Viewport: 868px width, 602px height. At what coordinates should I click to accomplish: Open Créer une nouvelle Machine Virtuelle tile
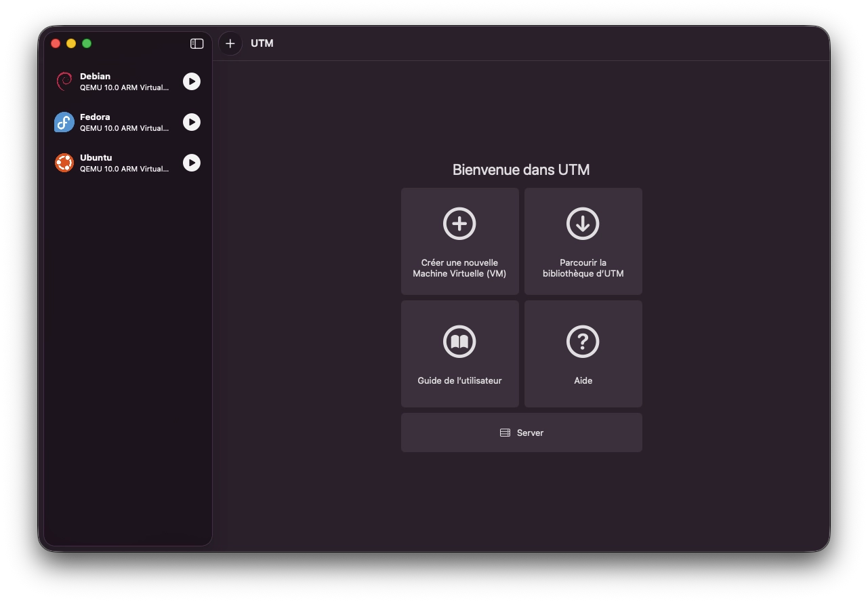point(460,241)
